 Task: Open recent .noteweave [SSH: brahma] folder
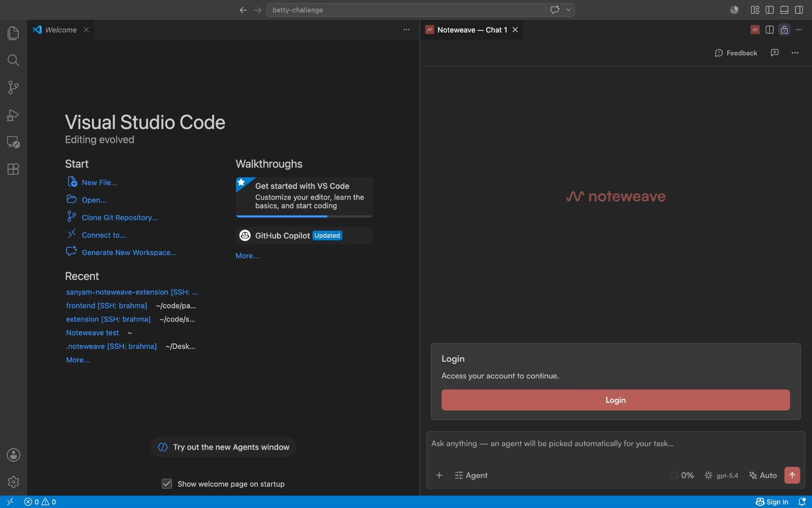[111, 346]
